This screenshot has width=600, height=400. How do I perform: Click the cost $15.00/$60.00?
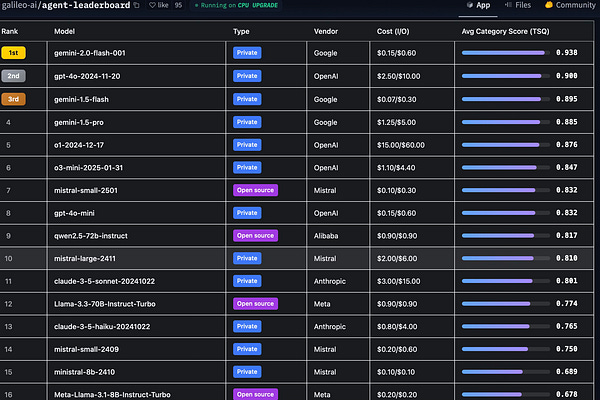[401, 145]
